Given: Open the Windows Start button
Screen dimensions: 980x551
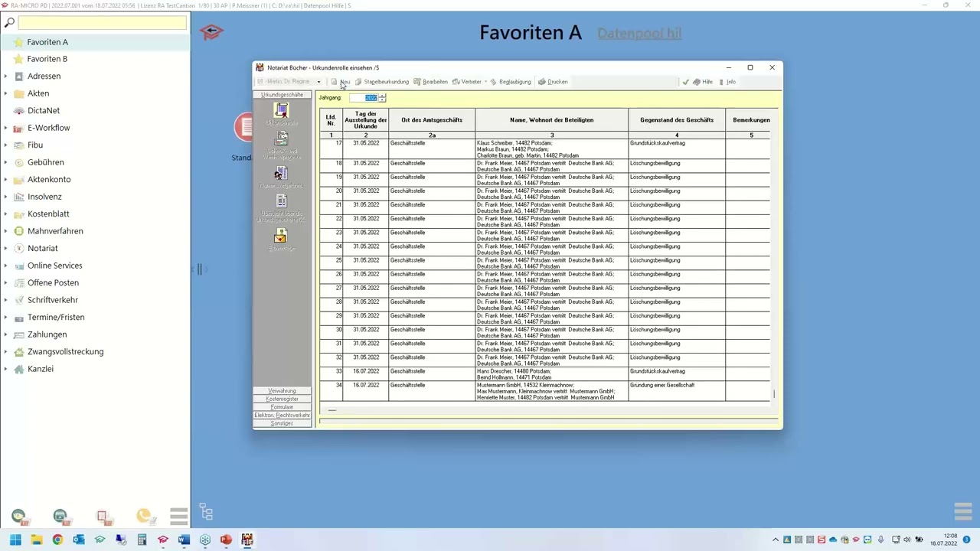Looking at the screenshot, I should click(x=15, y=540).
